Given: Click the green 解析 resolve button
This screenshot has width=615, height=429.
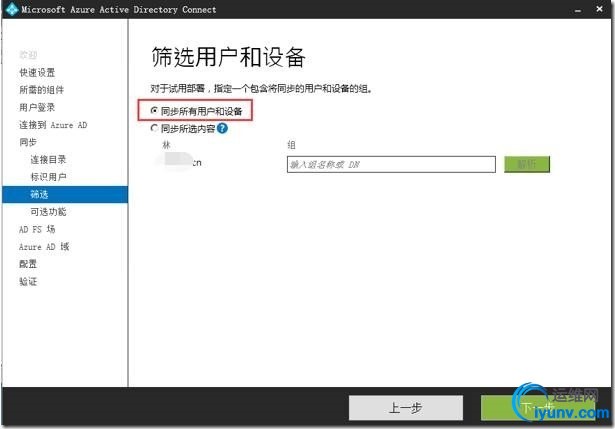Looking at the screenshot, I should (x=527, y=164).
